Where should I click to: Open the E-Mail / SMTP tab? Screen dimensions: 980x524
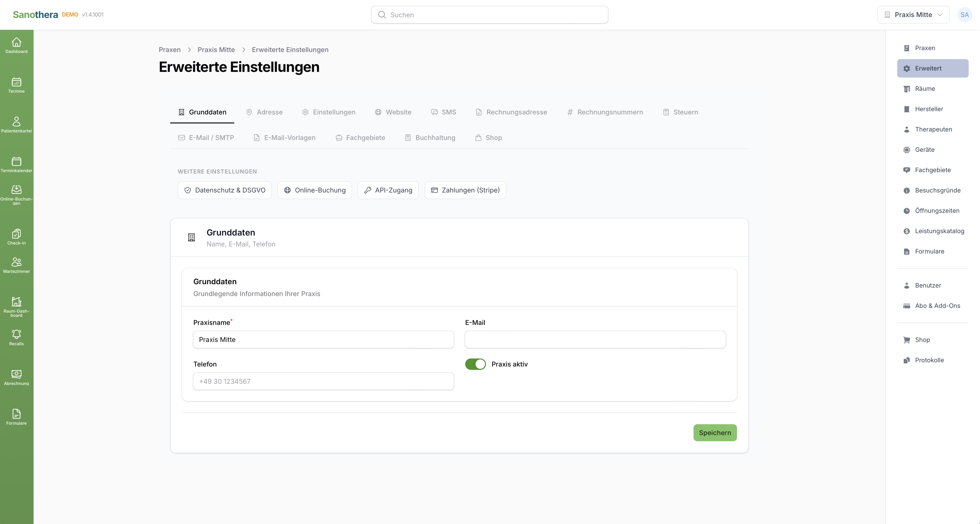tap(206, 138)
